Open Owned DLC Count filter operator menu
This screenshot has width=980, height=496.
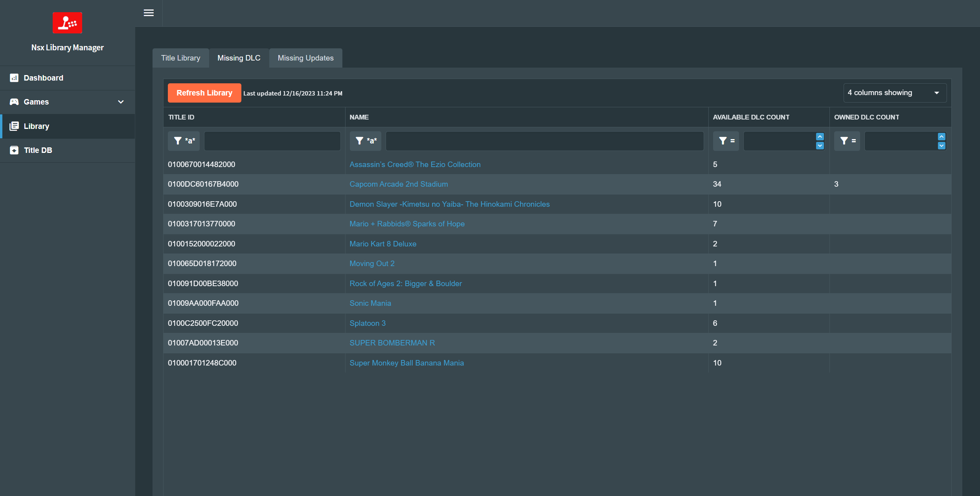pos(847,141)
